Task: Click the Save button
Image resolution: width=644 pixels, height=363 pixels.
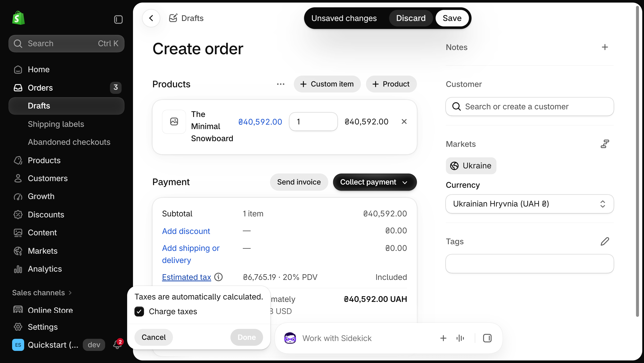Action: [452, 18]
